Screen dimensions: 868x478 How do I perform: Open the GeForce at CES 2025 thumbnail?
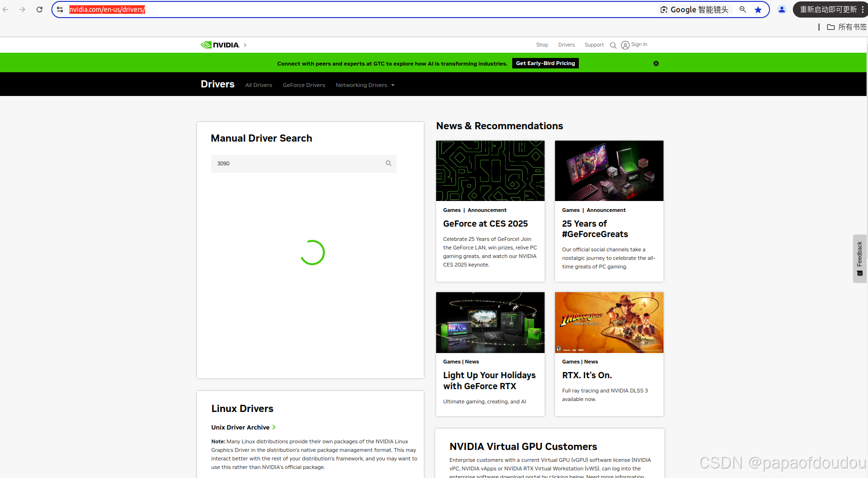pyautogui.click(x=490, y=171)
